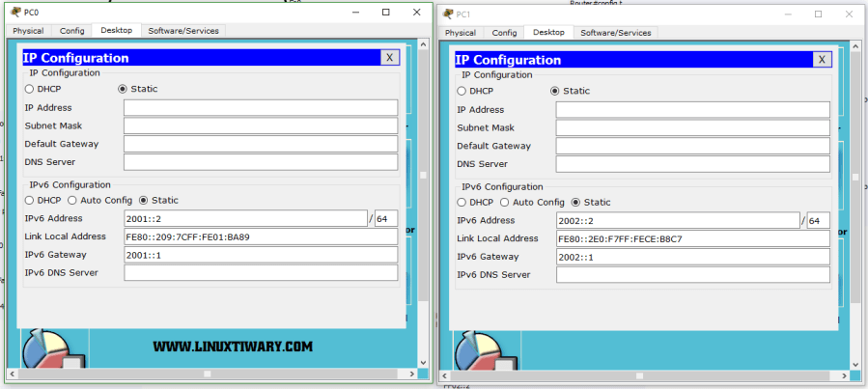Click the IPv6 Address field showing 2002::2

coord(678,220)
